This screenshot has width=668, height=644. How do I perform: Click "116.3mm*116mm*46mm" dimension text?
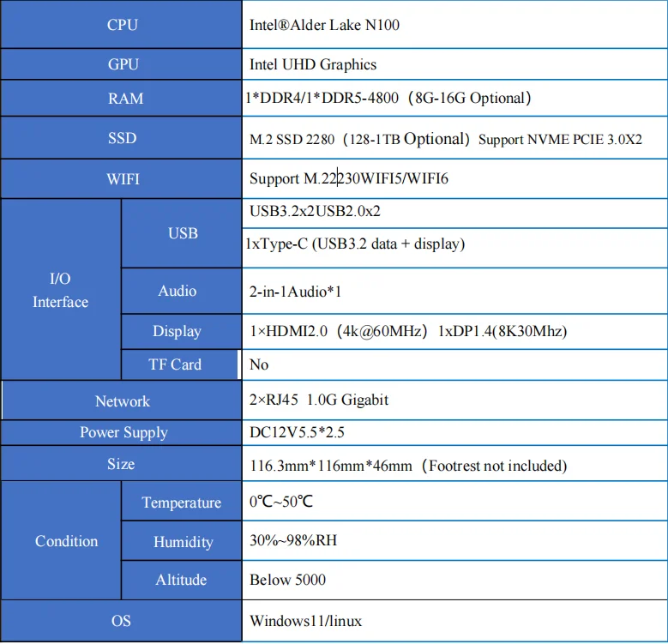click(x=331, y=466)
